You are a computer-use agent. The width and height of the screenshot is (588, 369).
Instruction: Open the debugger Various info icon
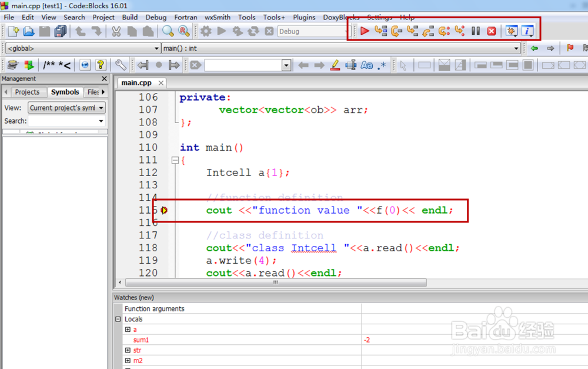(527, 31)
